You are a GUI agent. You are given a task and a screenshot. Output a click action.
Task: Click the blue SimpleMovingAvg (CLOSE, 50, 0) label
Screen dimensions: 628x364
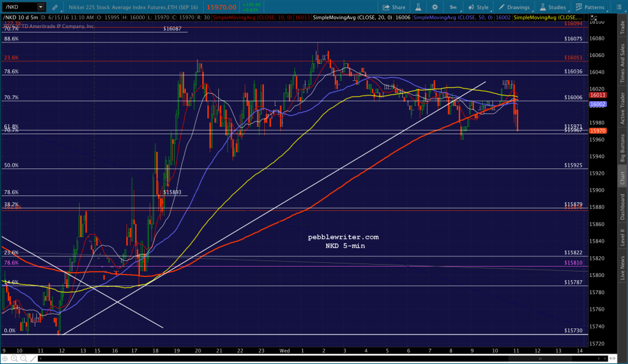pyautogui.click(x=453, y=18)
